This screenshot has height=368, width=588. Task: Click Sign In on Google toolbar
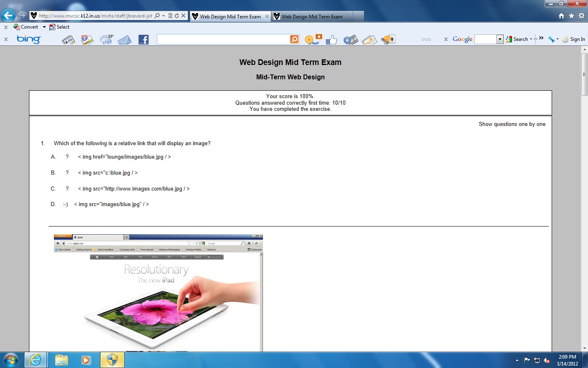(577, 39)
